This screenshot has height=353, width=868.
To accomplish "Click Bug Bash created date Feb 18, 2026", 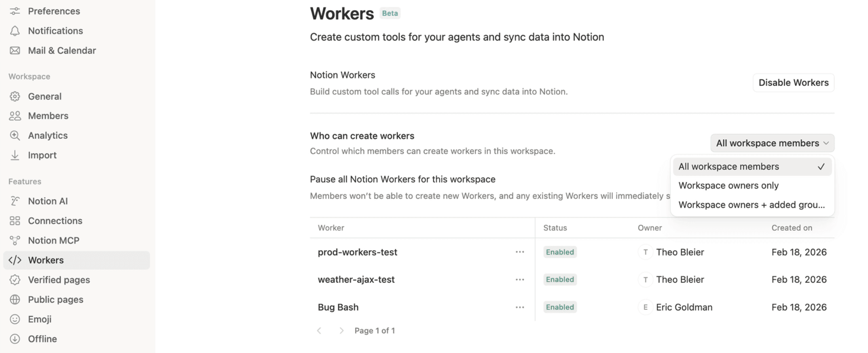I will click(799, 307).
